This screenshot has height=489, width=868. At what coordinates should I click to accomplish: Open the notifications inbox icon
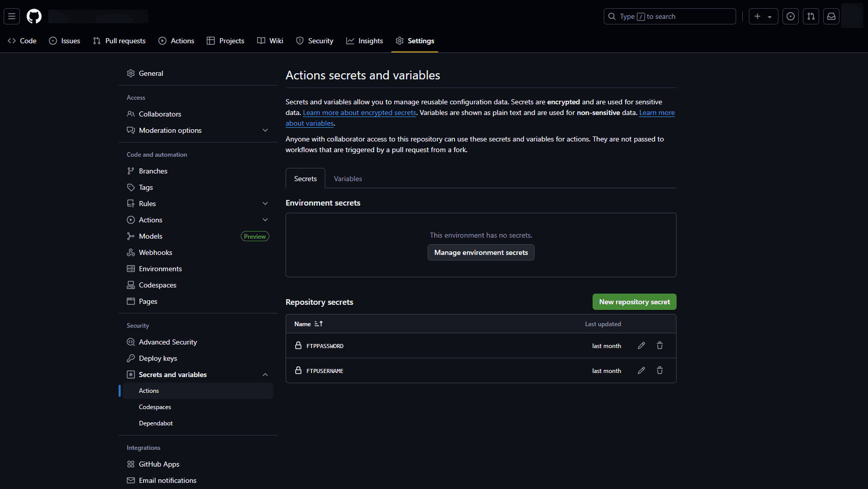(x=831, y=16)
